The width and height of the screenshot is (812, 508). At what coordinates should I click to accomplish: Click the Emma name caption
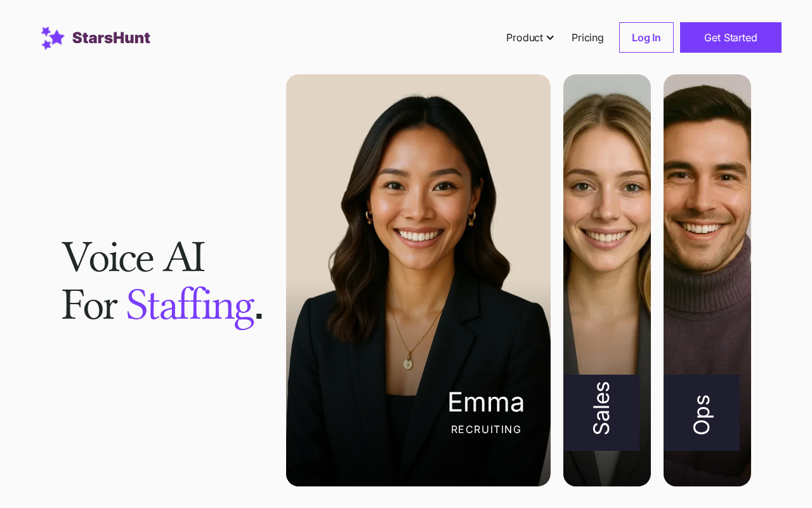486,402
